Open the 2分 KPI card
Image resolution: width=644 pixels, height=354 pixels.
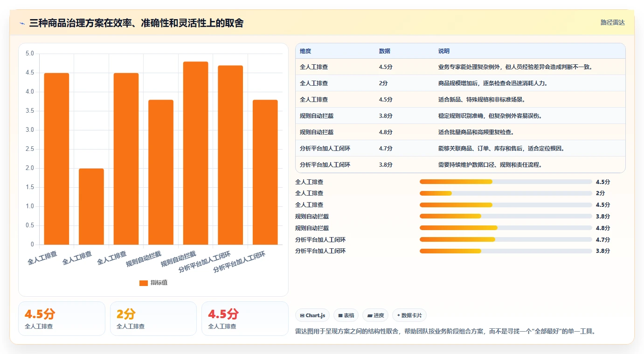(153, 319)
